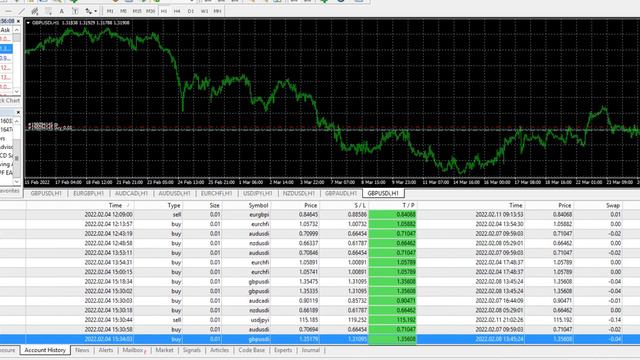Close the Market Watch panel

[x=18, y=21]
